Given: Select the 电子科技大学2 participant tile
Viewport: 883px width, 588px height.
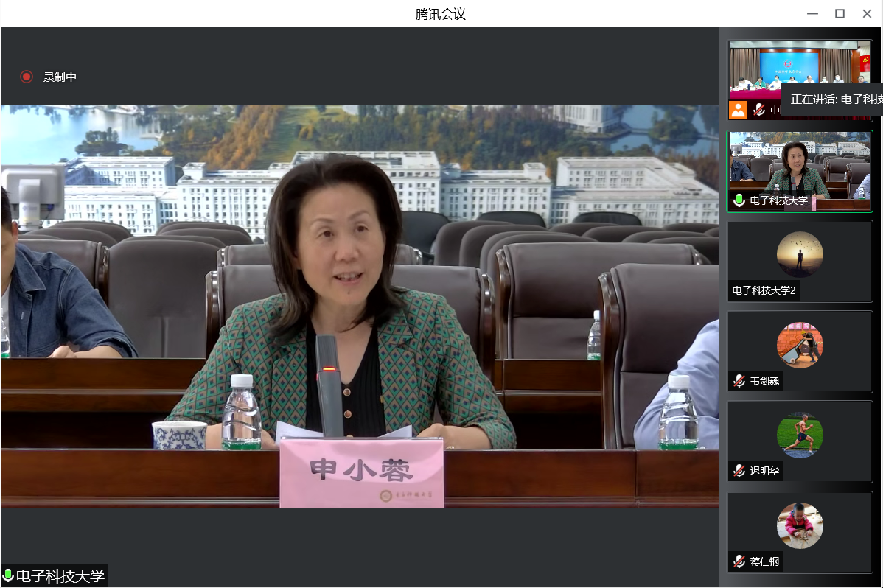Looking at the screenshot, I should [x=800, y=262].
